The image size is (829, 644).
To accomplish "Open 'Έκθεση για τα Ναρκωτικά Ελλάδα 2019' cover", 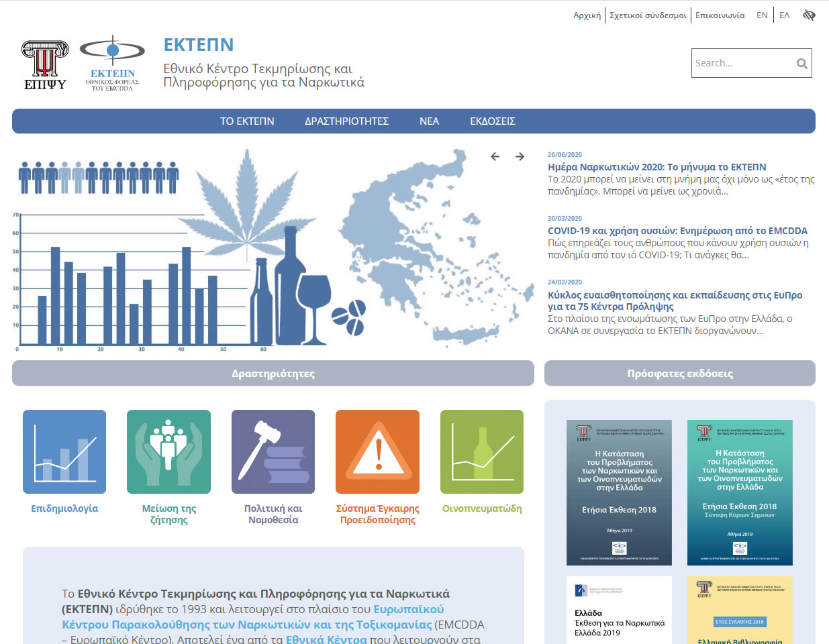I will tap(619, 610).
